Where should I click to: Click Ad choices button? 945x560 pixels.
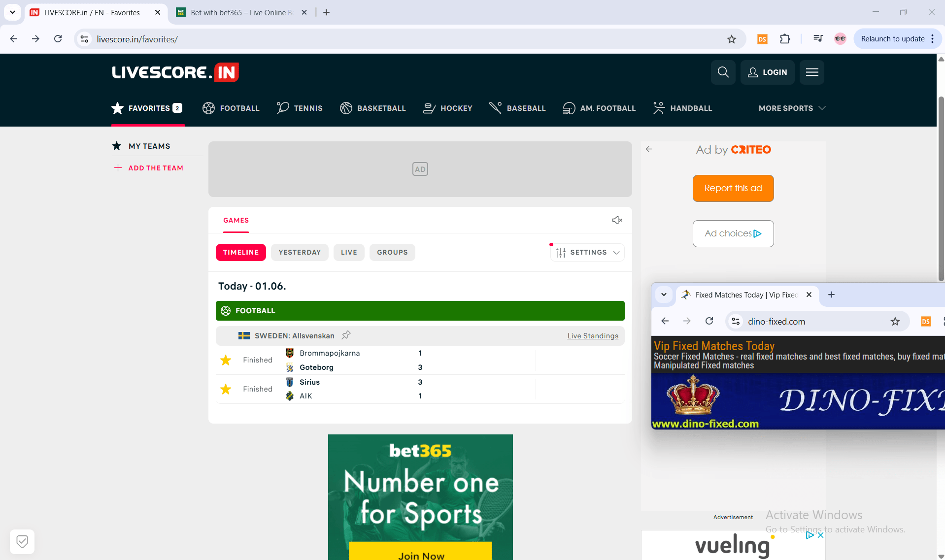(x=733, y=233)
